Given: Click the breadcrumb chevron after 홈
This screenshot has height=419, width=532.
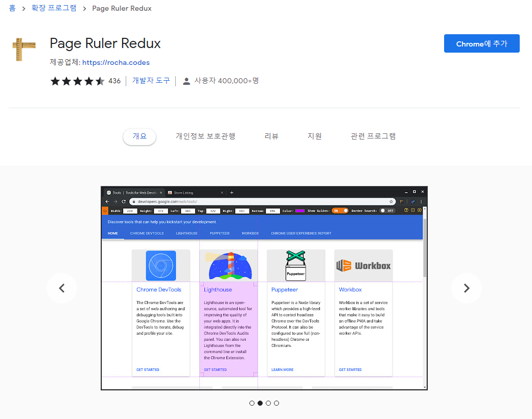Looking at the screenshot, I should [24, 9].
